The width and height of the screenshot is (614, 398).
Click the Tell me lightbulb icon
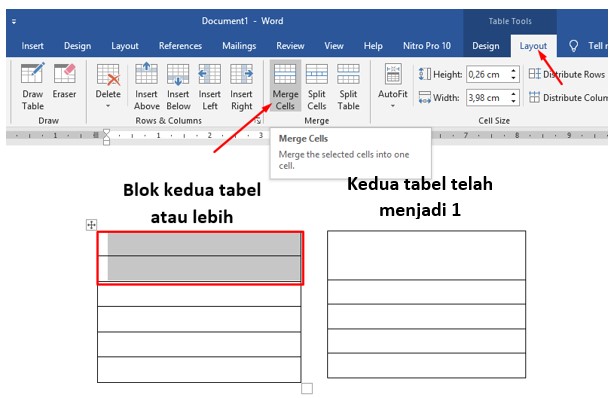click(573, 46)
